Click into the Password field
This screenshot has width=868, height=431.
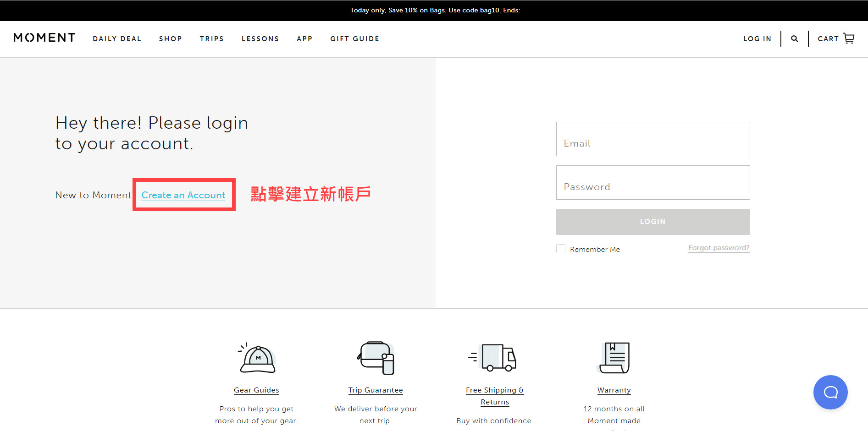coord(653,183)
